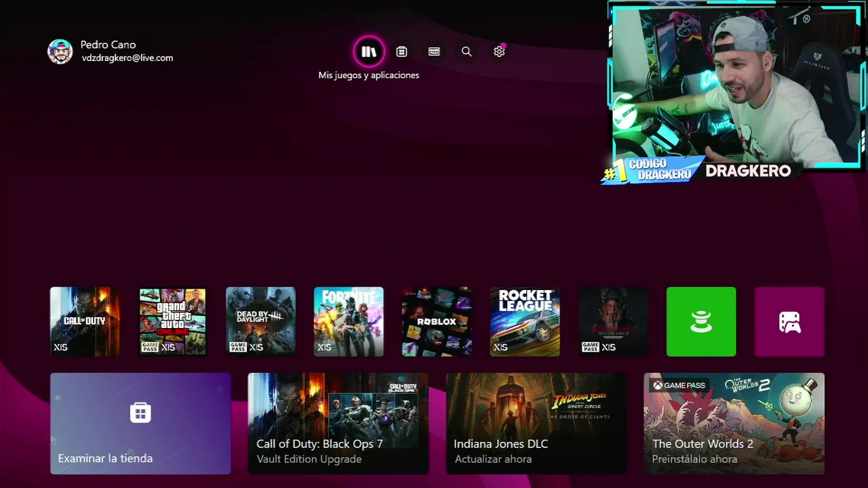868x488 pixels.
Task: Launch the Dead by Daylight tile
Action: (x=260, y=321)
